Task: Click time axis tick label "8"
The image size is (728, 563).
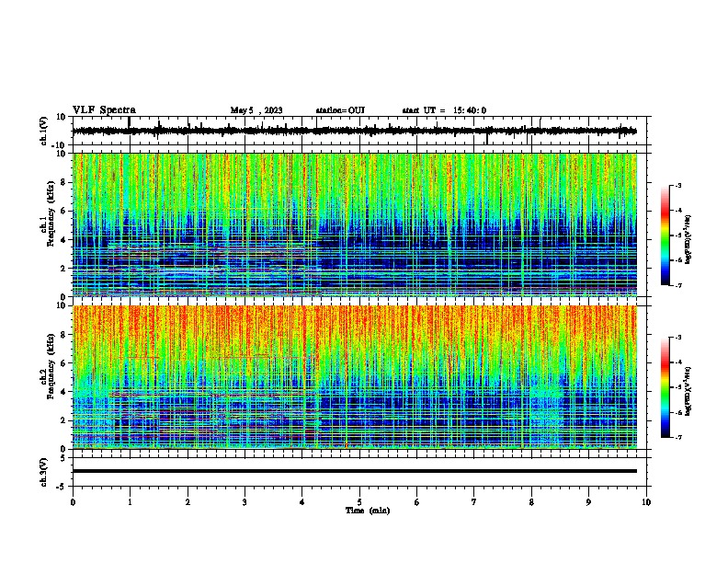Action: (x=531, y=502)
